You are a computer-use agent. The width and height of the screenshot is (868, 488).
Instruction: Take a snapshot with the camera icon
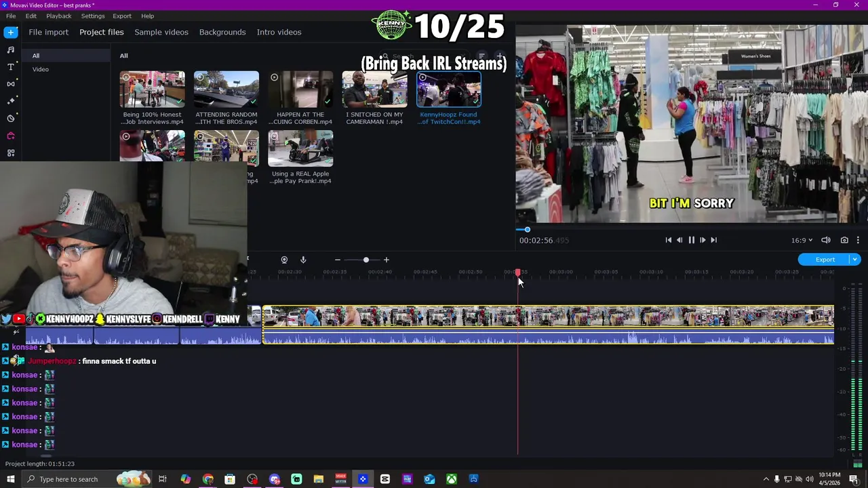click(x=844, y=240)
